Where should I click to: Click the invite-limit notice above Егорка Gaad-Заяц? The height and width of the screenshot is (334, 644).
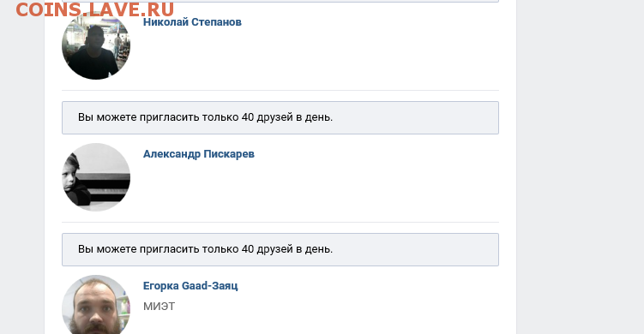[x=280, y=249]
